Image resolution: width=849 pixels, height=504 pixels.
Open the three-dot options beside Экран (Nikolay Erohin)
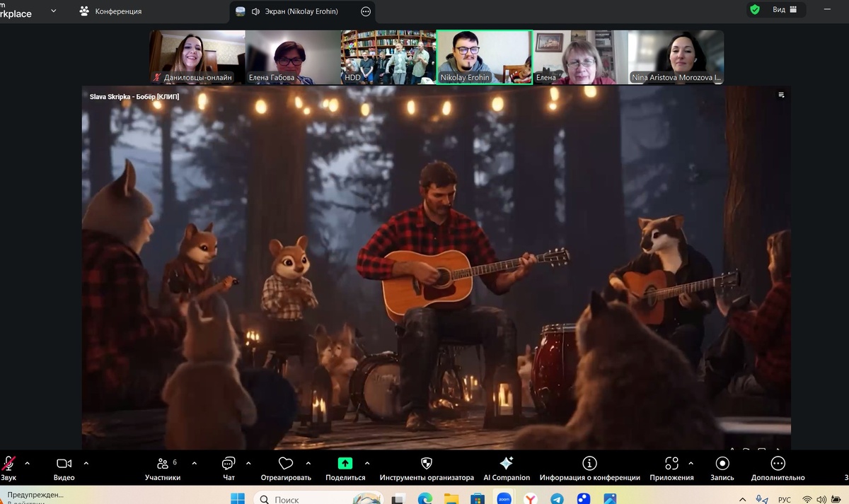click(366, 11)
